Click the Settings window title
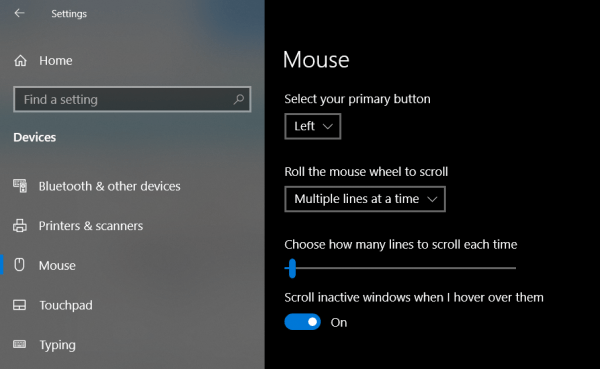The width and height of the screenshot is (600, 369). click(69, 14)
